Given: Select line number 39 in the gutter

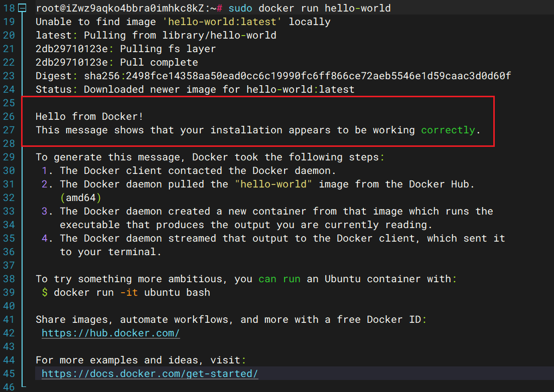Looking at the screenshot, I should [x=9, y=292].
